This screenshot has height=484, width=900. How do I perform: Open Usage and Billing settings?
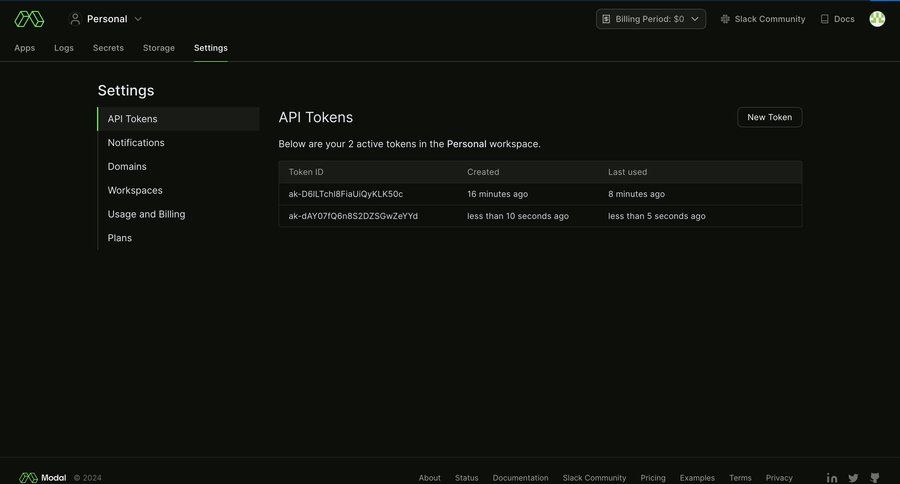[x=146, y=214]
